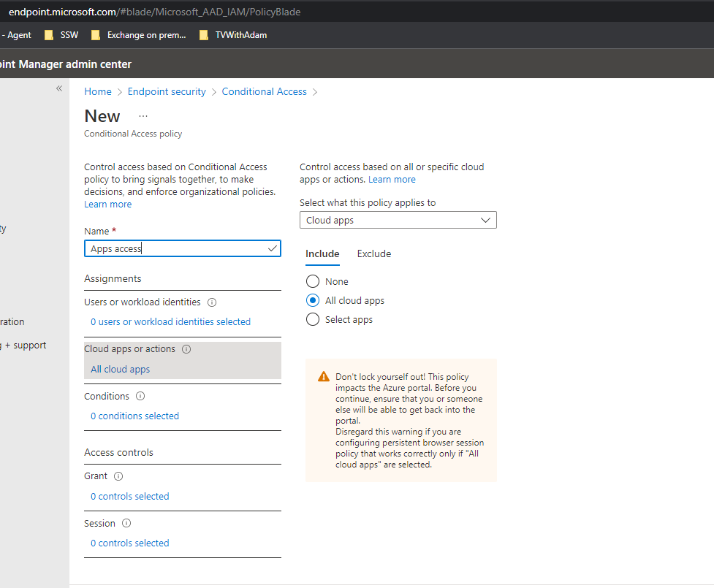Select the None radio button
The image size is (714, 588).
point(313,281)
